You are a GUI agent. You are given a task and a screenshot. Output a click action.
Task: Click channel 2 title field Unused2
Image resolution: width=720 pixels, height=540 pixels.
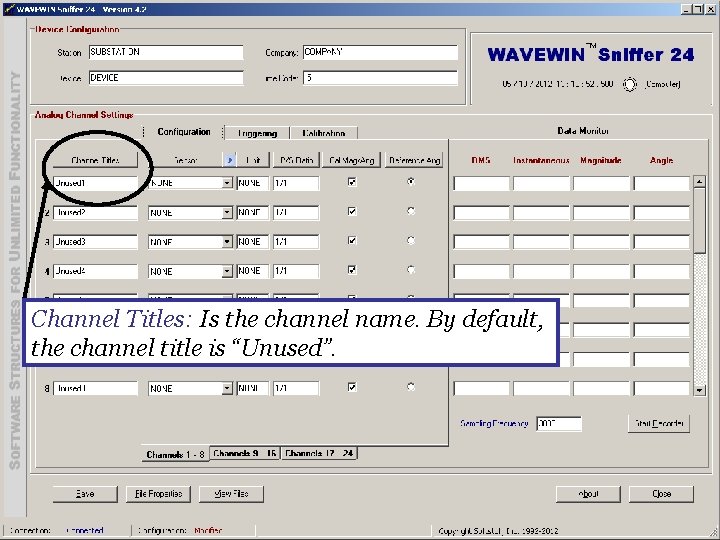(x=95, y=213)
